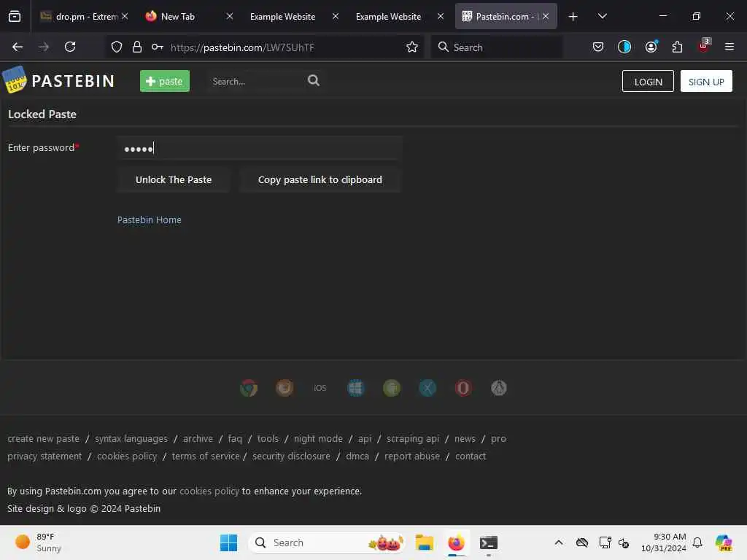The image size is (747, 560).
Task: Go back with the browser back arrow
Action: [x=18, y=47]
